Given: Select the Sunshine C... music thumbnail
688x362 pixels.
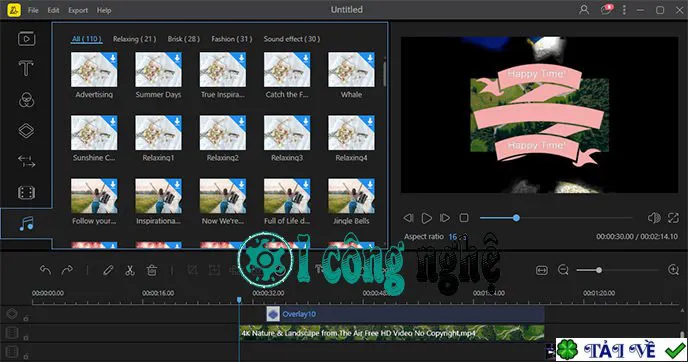Looking at the screenshot, I should coord(94,133).
